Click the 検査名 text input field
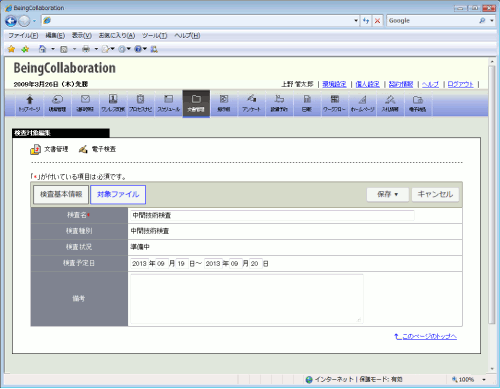The width and height of the screenshot is (500, 389). pos(272,216)
